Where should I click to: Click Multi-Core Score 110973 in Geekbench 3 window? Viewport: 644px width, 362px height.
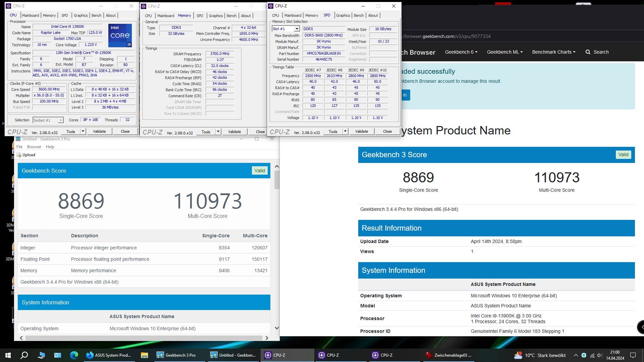tap(207, 201)
